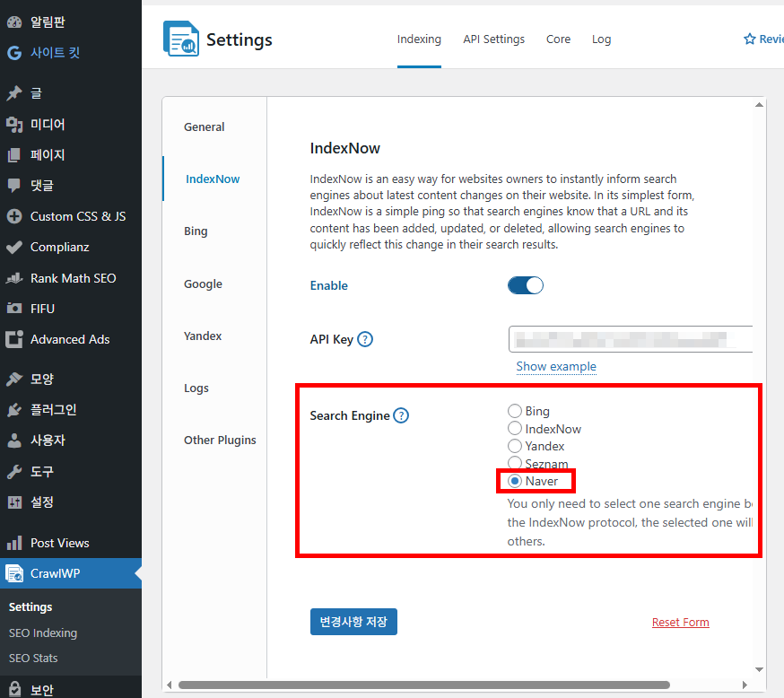The width and height of the screenshot is (784, 698).
Task: Click the 설정 settings sliders icon
Action: 14,502
